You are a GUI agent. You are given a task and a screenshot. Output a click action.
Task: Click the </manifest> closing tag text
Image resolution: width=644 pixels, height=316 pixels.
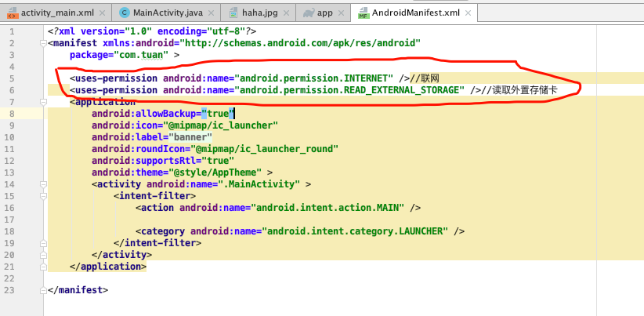(x=78, y=290)
